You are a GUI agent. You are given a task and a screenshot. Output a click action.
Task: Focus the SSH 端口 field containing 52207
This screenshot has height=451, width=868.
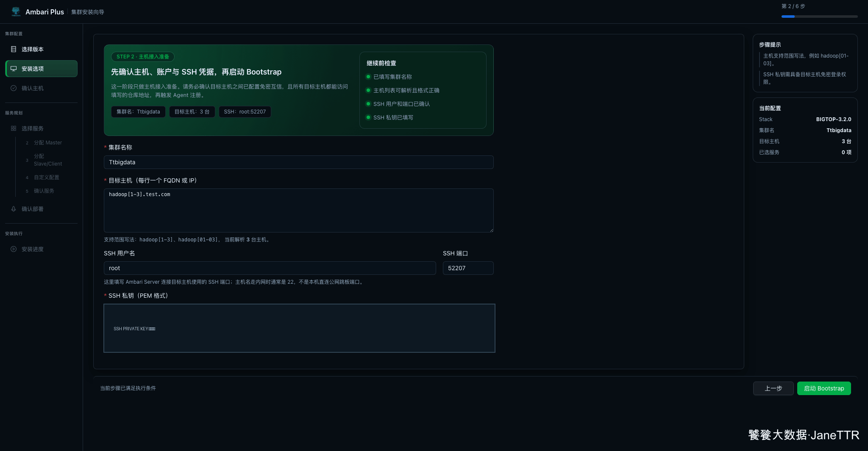point(468,268)
